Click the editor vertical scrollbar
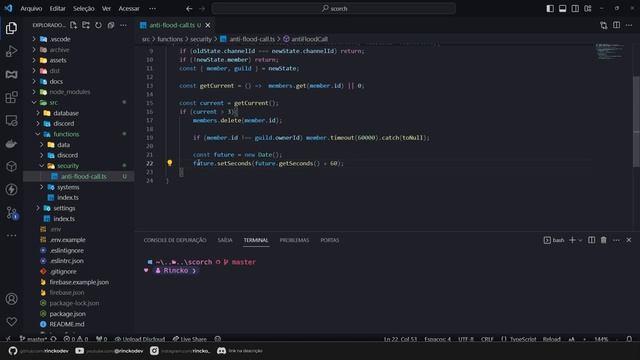The height and width of the screenshot is (360, 640). (x=636, y=122)
